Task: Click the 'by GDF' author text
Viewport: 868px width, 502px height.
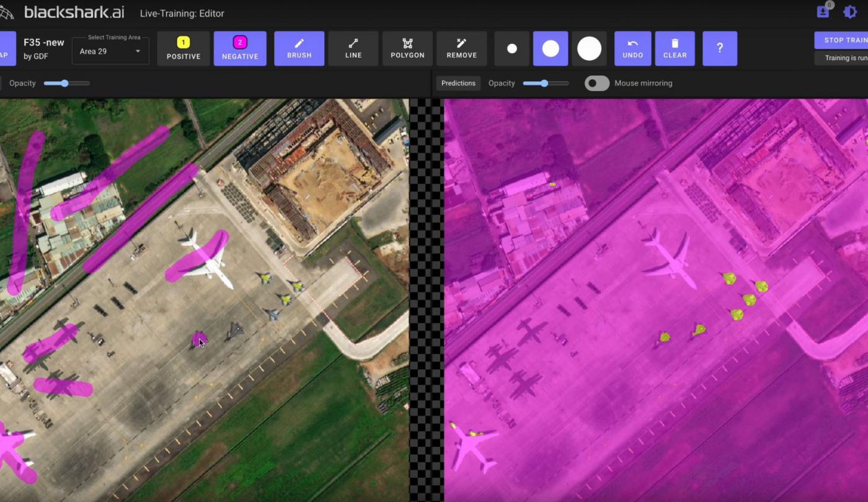Action: [36, 56]
